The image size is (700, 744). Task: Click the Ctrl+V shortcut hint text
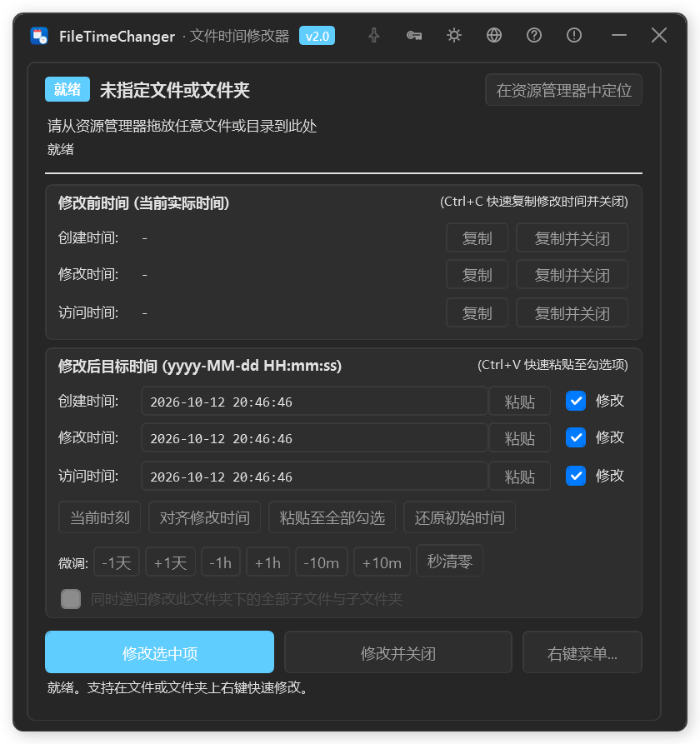click(x=552, y=365)
